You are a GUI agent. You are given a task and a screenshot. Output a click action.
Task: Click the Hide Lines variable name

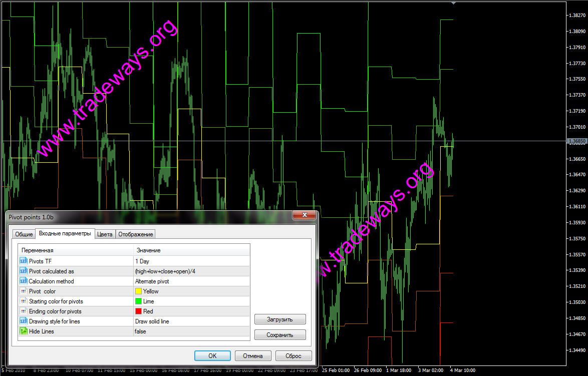coord(41,331)
